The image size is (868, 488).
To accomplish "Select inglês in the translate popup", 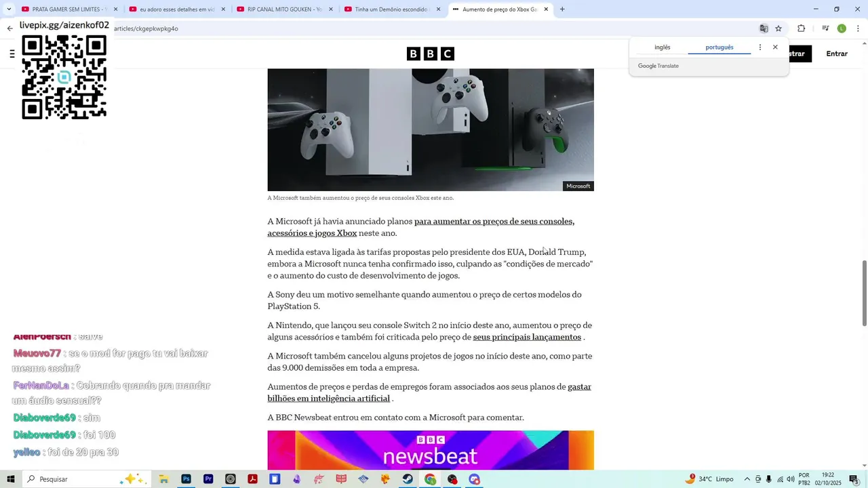I will 662,47.
